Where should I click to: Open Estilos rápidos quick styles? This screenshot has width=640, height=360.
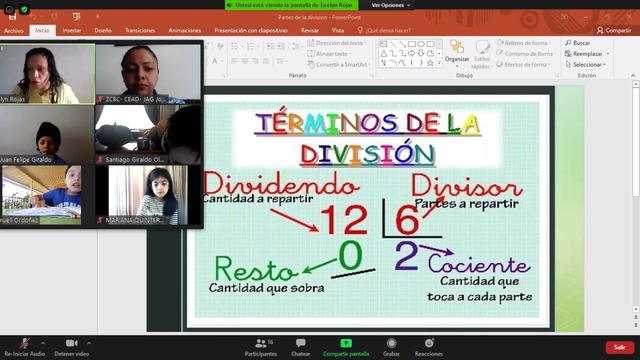point(482,54)
